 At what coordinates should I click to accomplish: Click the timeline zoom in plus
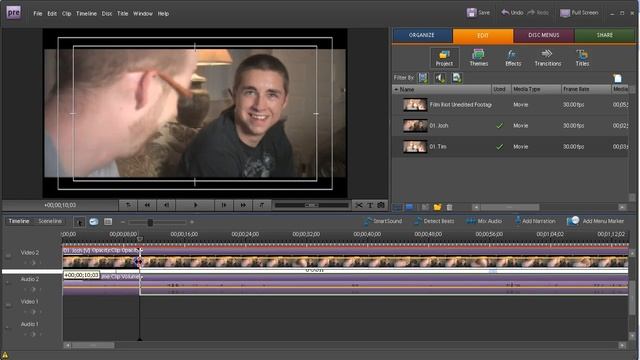point(192,222)
